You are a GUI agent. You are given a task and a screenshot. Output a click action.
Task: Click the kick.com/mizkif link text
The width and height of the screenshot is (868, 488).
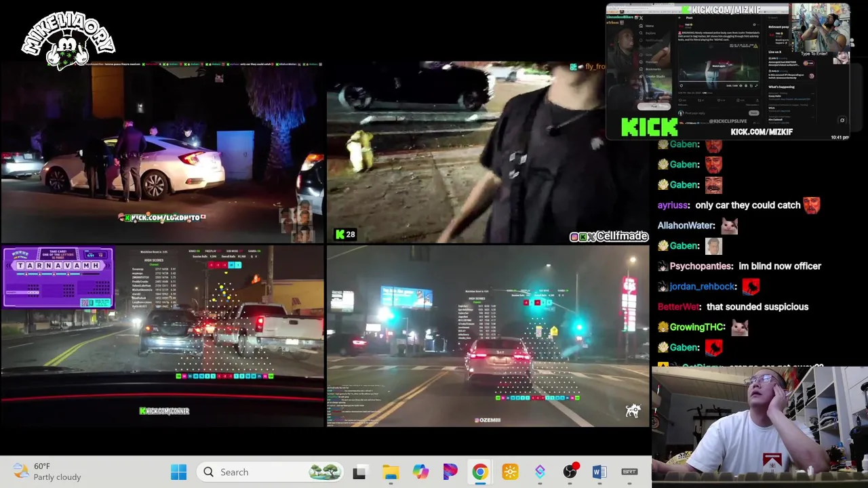click(762, 131)
